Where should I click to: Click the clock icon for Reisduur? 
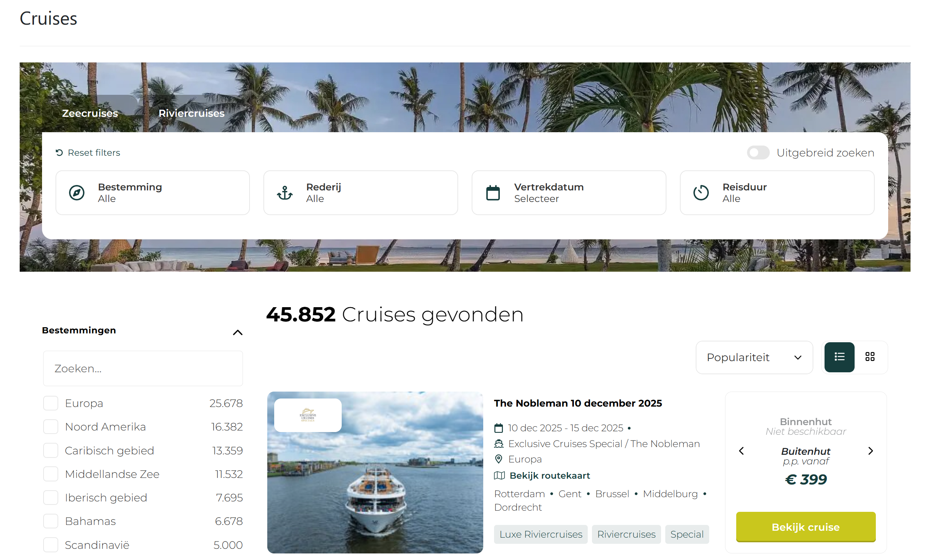[701, 193]
